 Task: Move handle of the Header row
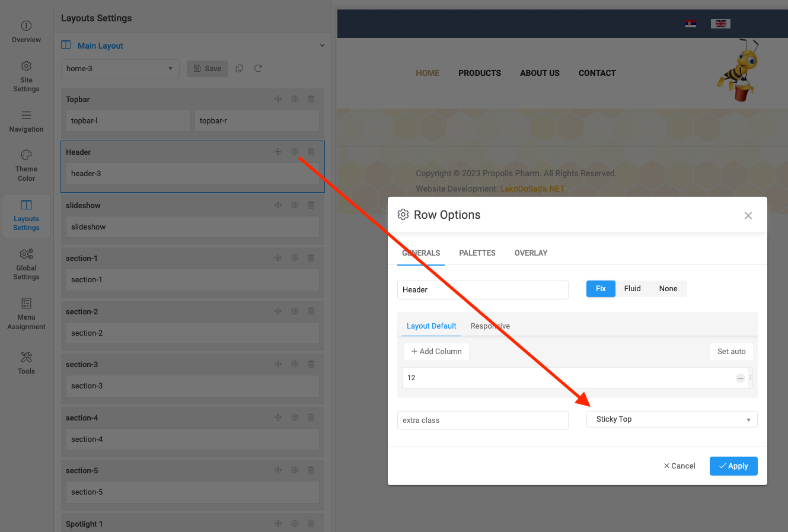coord(278,152)
